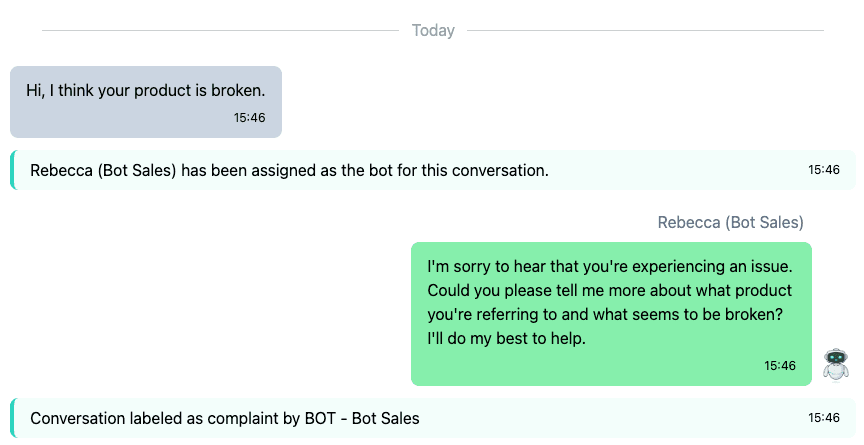Click the Rebecca (Bot Sales) sender name
The height and width of the screenshot is (445, 864).
[731, 222]
